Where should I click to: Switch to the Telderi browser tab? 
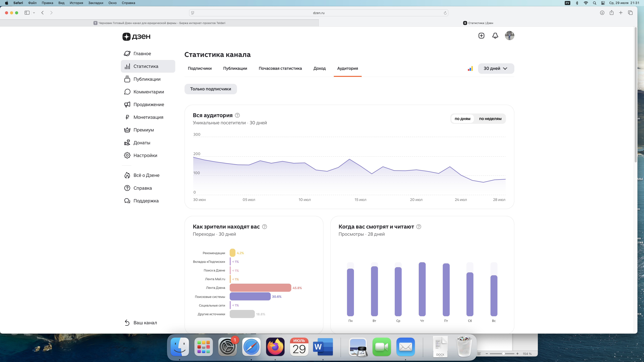coord(159,23)
